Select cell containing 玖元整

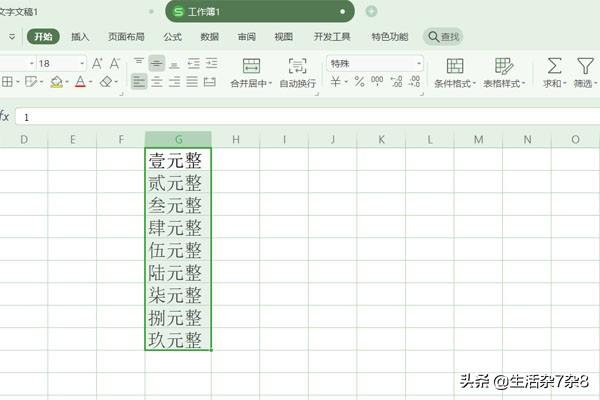(x=178, y=339)
